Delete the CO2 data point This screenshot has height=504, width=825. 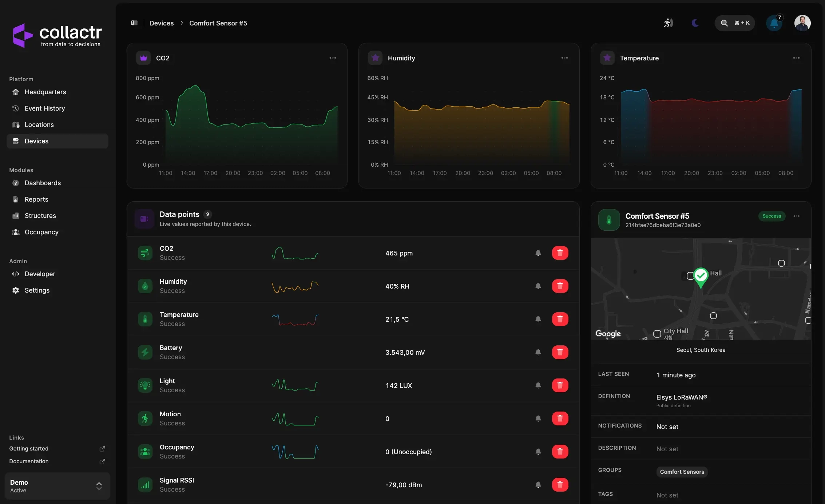pos(560,253)
